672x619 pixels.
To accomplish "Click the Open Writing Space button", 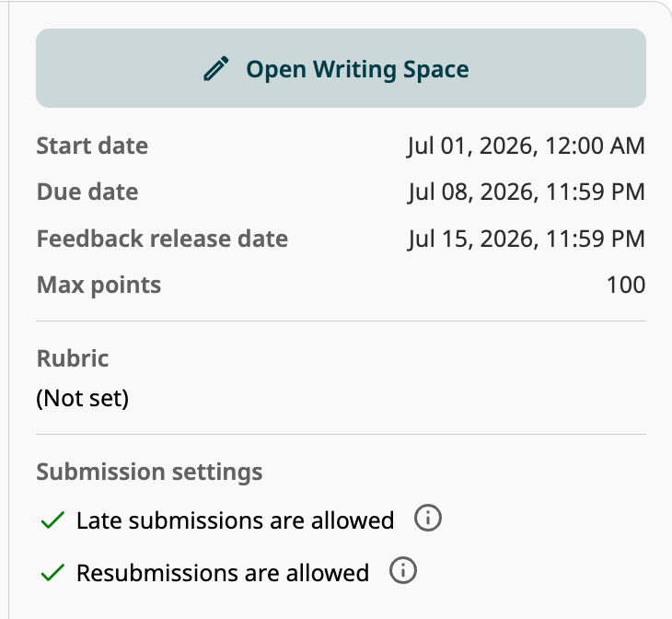I will [341, 68].
